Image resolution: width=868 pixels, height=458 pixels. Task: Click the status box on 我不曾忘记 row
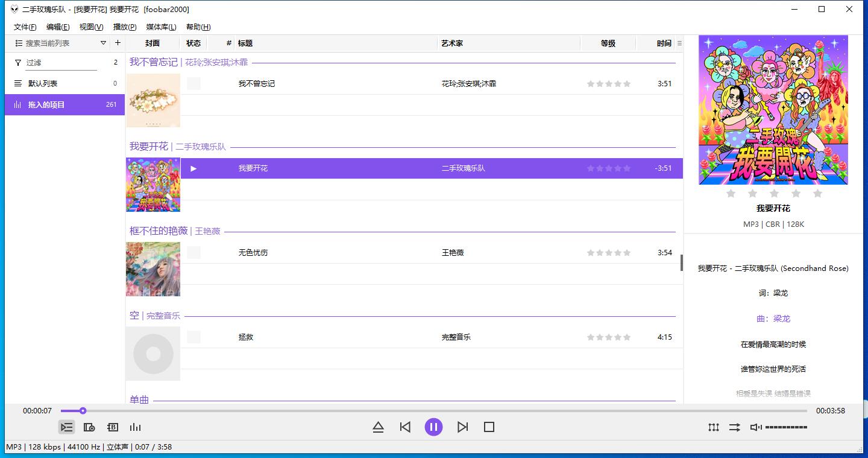tap(193, 84)
